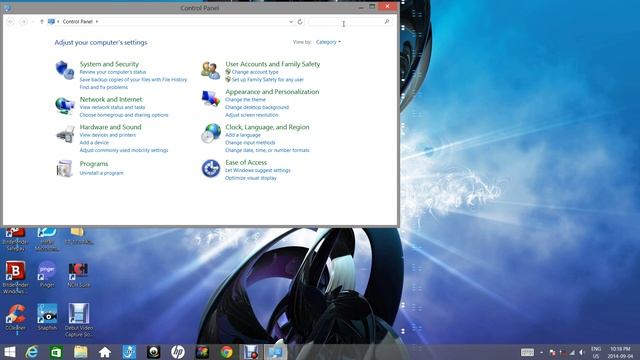Click the Up one level arrow

[x=42, y=22]
